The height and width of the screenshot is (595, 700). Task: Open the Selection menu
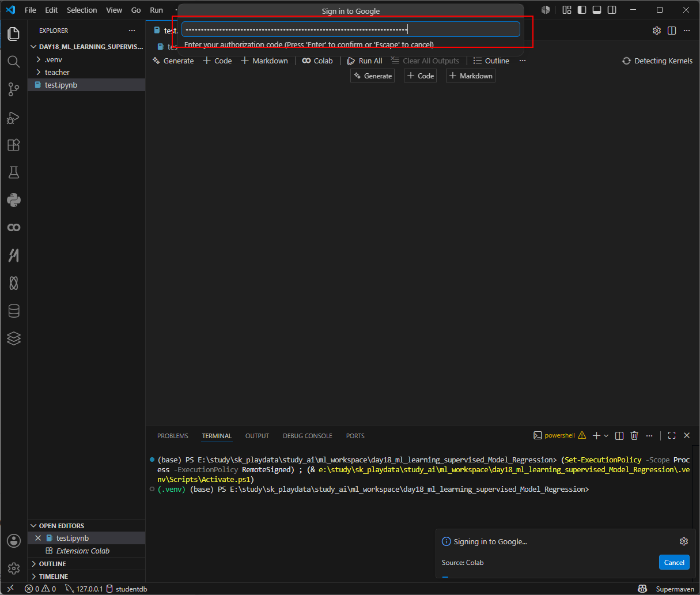pyautogui.click(x=82, y=10)
